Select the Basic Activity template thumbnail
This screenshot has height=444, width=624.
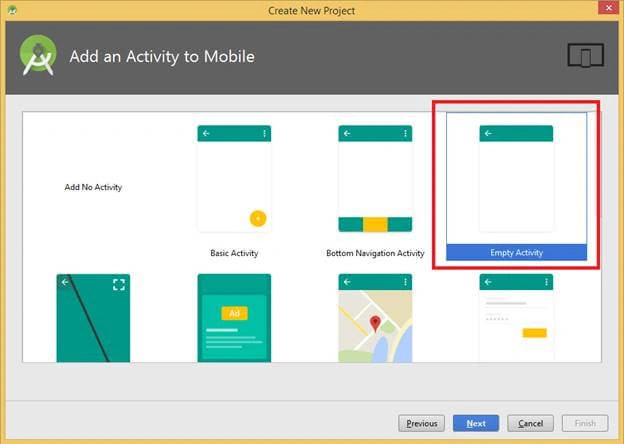[x=234, y=179]
